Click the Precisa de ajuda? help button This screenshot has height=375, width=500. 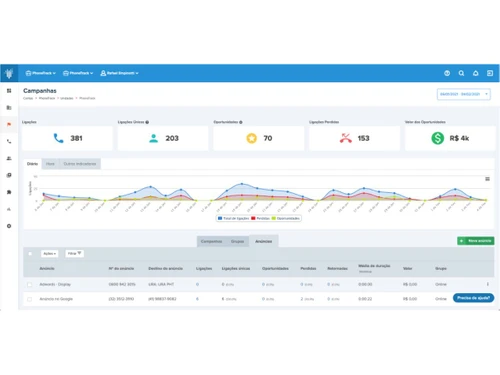click(x=473, y=298)
